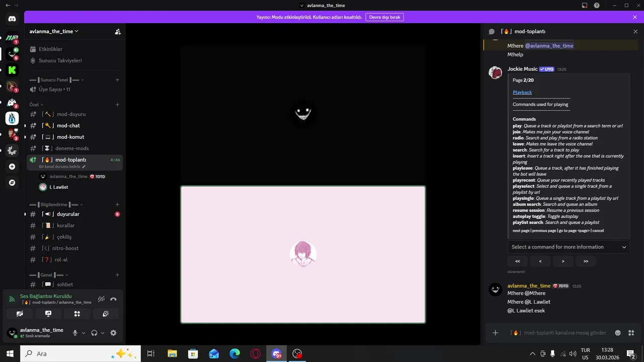Click the Add a Server plus icon
This screenshot has width=644, height=362.
click(x=12, y=166)
